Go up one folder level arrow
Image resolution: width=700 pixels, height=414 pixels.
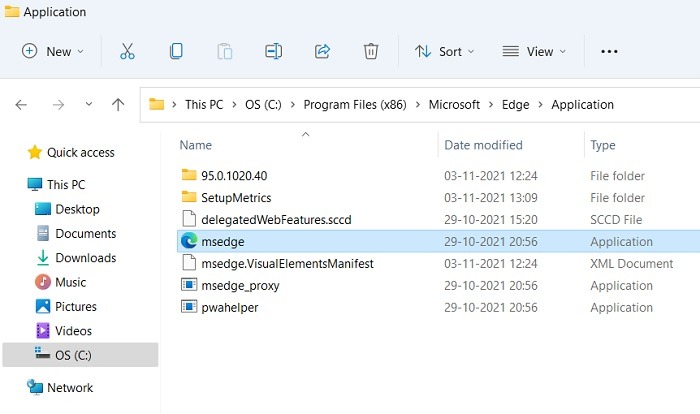pyautogui.click(x=118, y=105)
